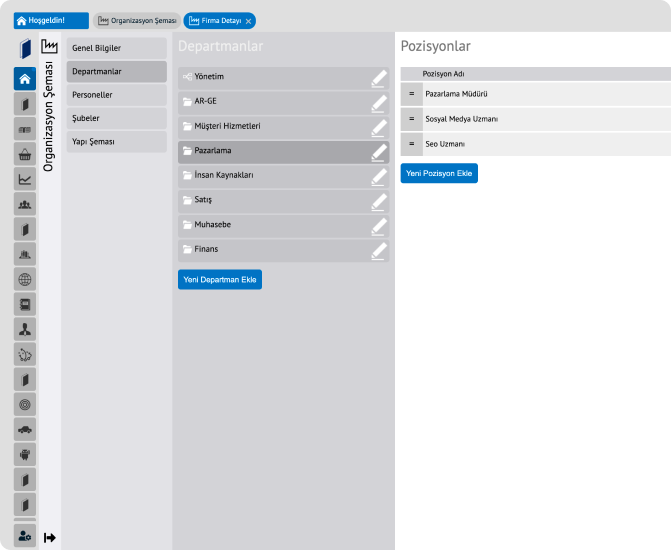Select the AR-GE department folder
The height and width of the screenshot is (550, 671).
pos(283,103)
